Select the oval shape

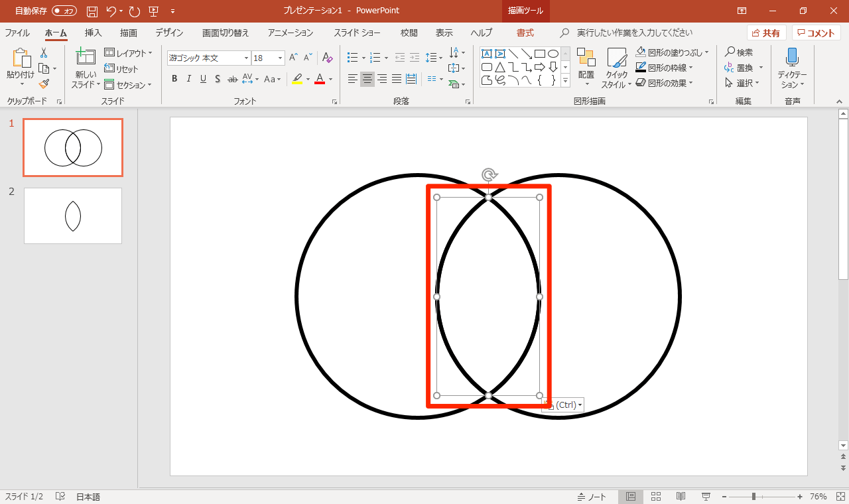pyautogui.click(x=553, y=54)
